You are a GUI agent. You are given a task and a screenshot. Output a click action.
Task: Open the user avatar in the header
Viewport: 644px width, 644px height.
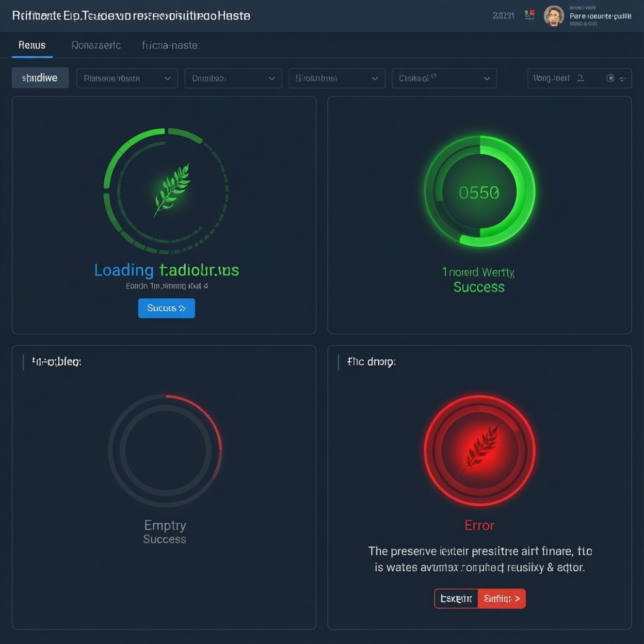pyautogui.click(x=553, y=16)
